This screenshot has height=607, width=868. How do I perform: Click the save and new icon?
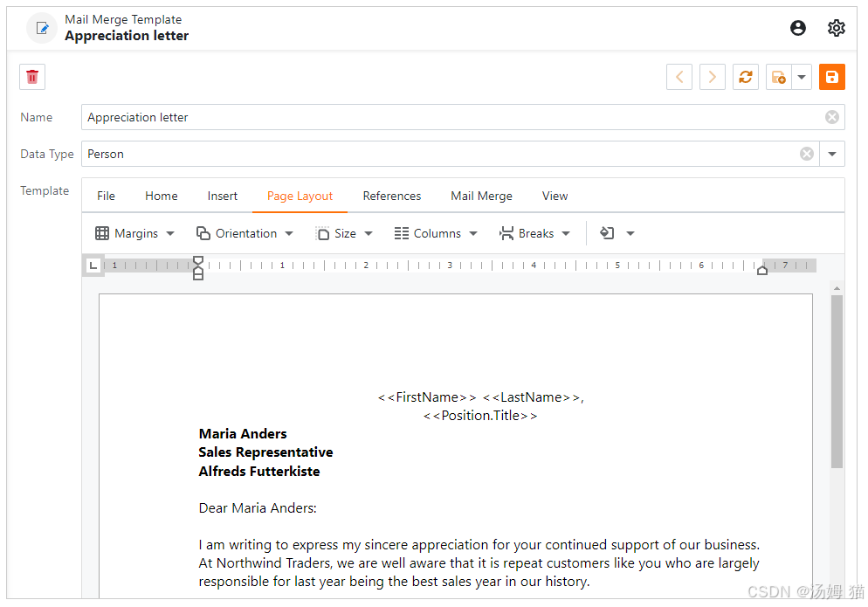[x=778, y=77]
